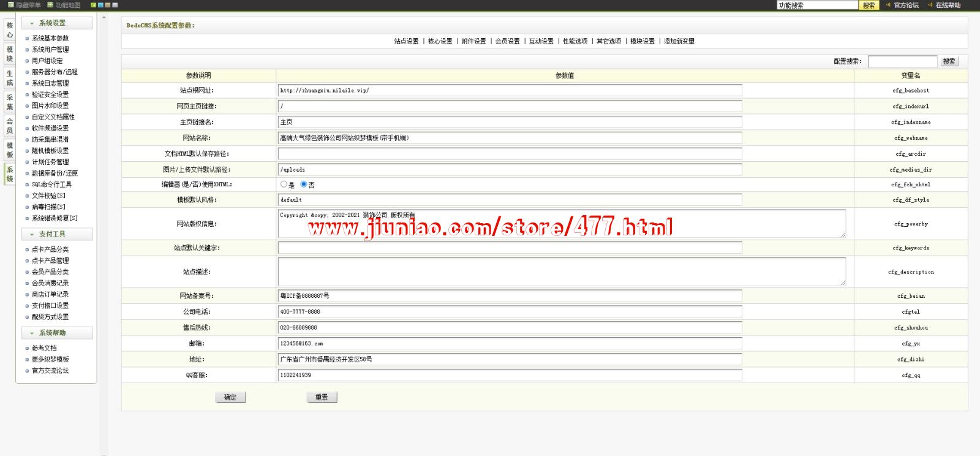Focus the 配置搜索 input field
The width and height of the screenshot is (980, 456).
(903, 61)
